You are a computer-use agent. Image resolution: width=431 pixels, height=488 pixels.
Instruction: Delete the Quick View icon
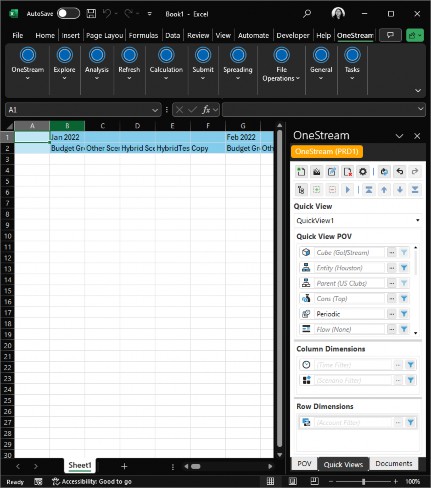coord(347,172)
